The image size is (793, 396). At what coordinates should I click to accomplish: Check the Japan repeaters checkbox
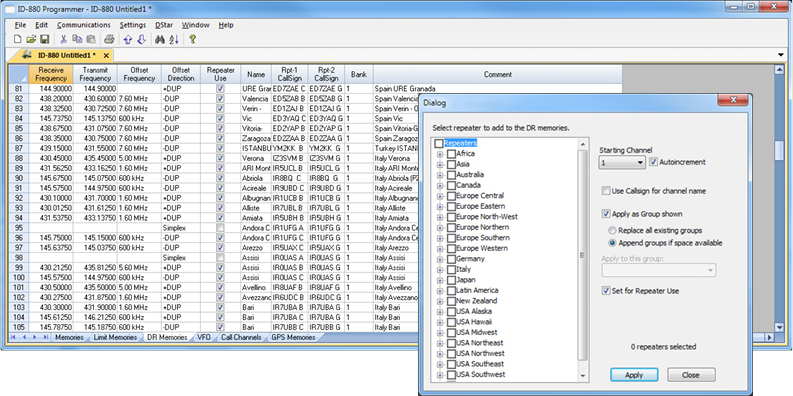[x=451, y=280]
